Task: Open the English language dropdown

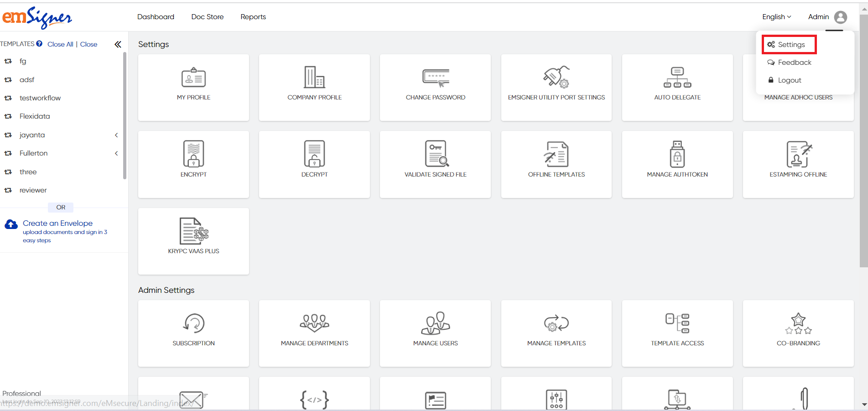Action: [x=776, y=17]
